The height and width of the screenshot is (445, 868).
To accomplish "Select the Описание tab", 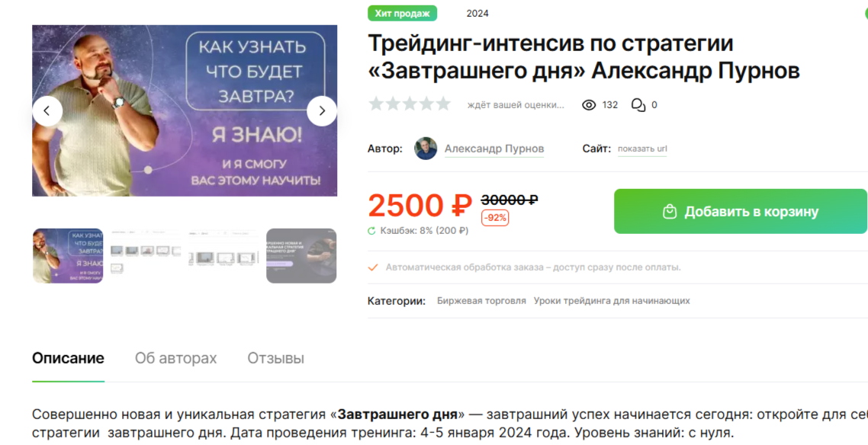I will point(68,358).
